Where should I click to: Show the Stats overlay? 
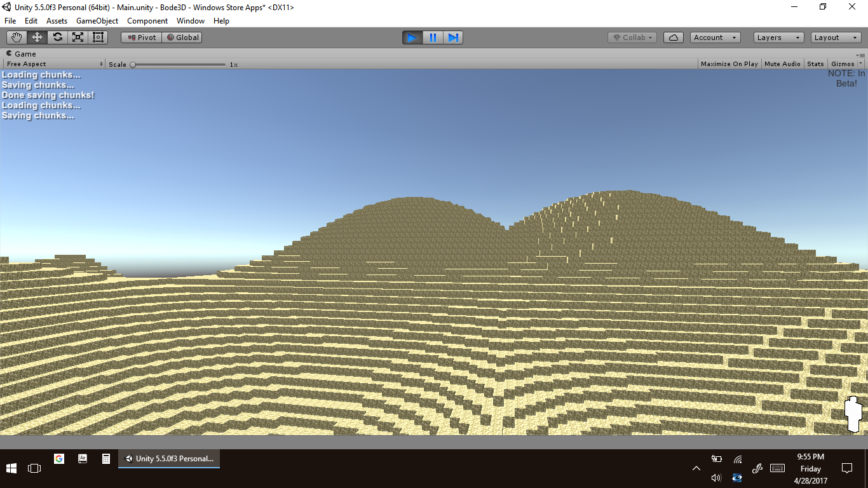(815, 64)
